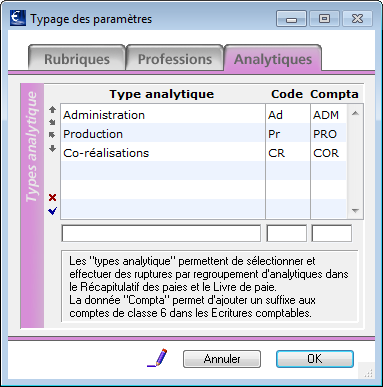Select the Production row in list
Viewport: 383px width, 387px height.
[204, 134]
